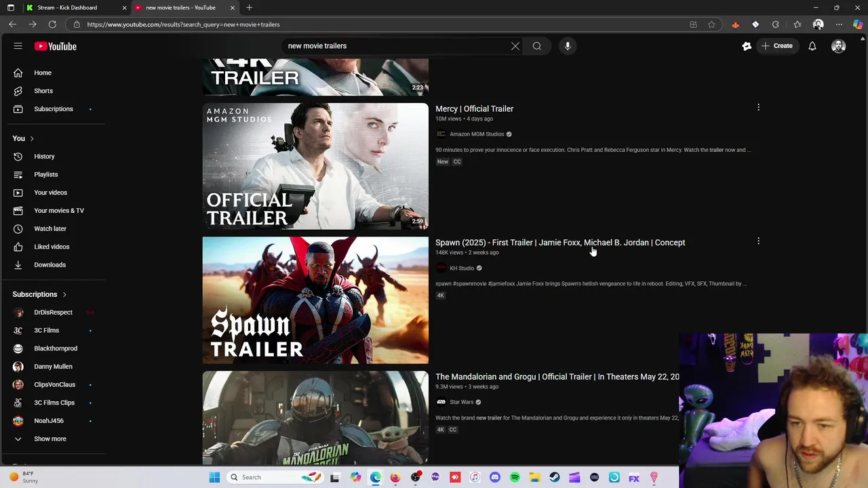Close the Stream - Kick Dashboard tab
This screenshot has height=488, width=868.
click(124, 7)
